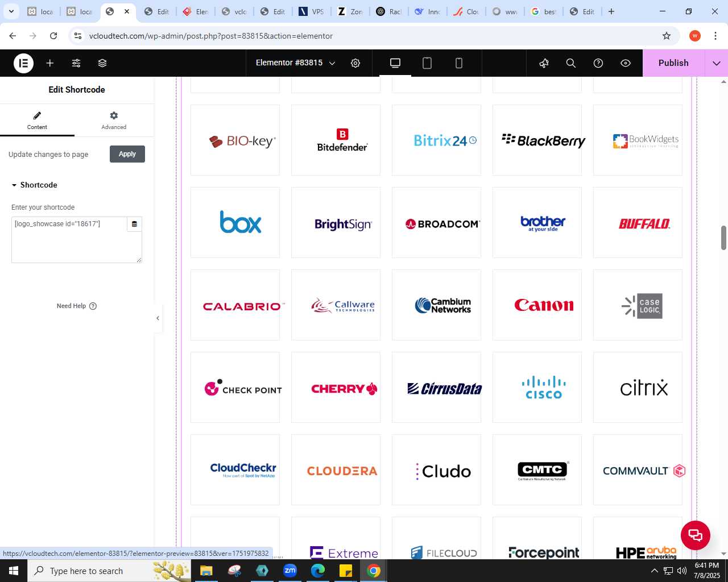
Task: Switch to the Rac browser tab
Action: pos(388,11)
